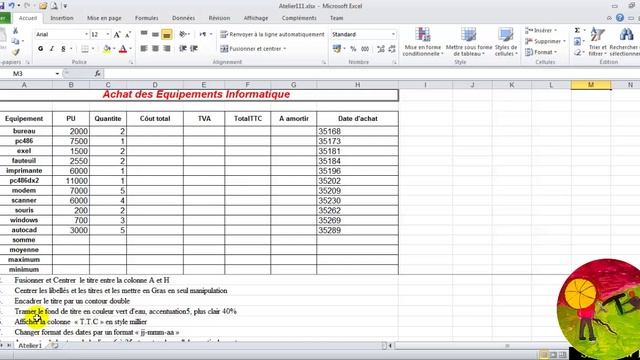
Task: Open the Insérer cells dropdown
Action: click(x=541, y=31)
